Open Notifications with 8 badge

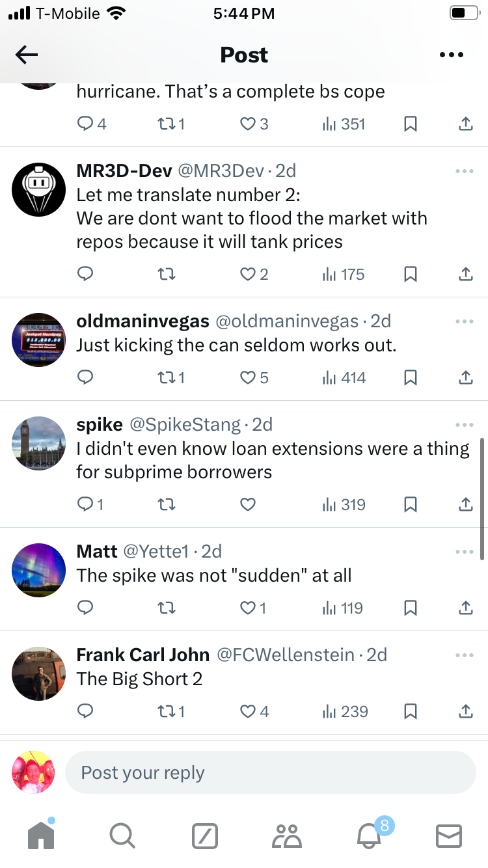point(369,835)
